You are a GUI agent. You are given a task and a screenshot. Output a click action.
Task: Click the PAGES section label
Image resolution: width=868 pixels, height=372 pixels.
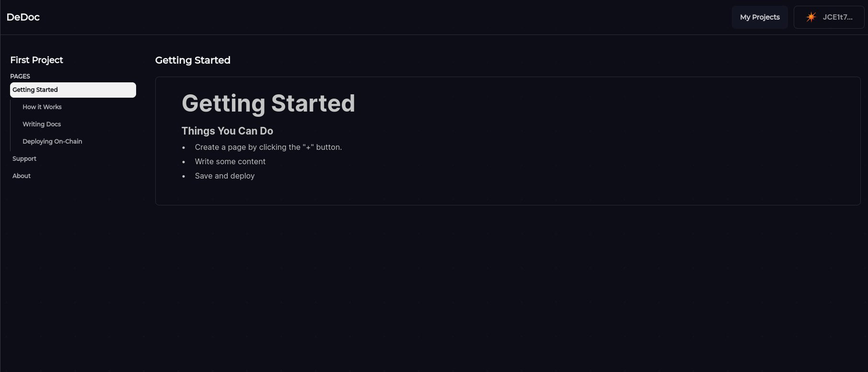point(20,76)
